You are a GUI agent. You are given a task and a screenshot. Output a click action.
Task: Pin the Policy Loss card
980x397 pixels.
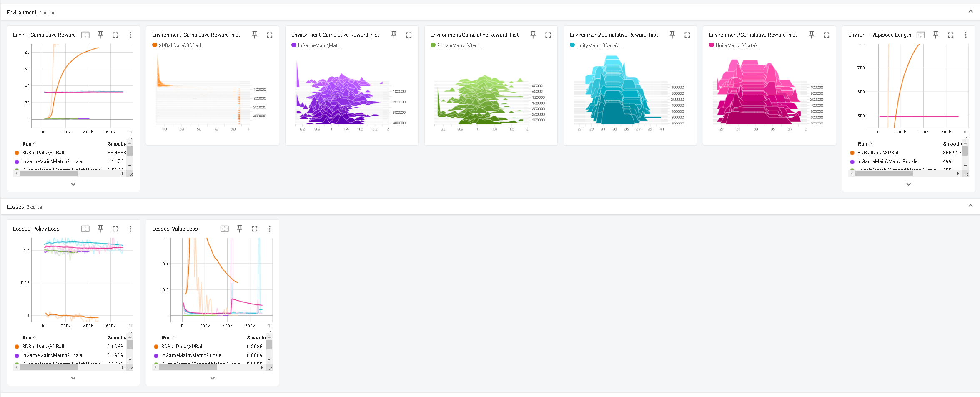[100, 229]
